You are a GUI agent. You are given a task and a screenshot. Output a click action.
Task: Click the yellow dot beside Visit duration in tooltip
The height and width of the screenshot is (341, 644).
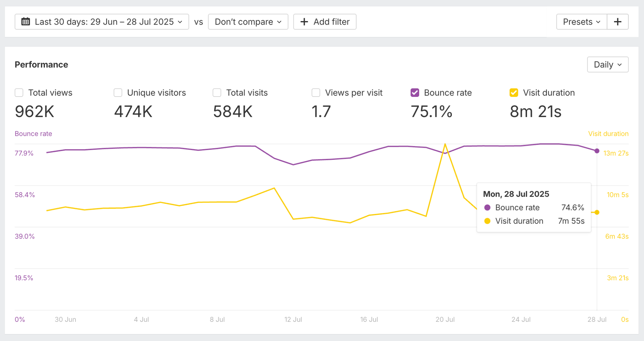point(487,221)
